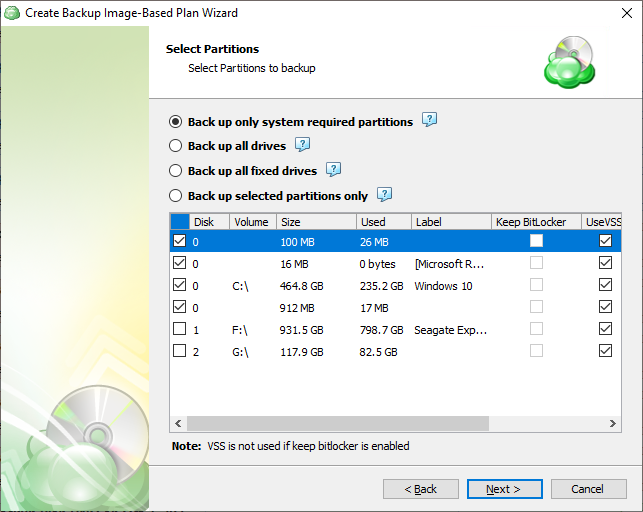The height and width of the screenshot is (512, 643).
Task: Click the Next button
Action: click(504, 489)
